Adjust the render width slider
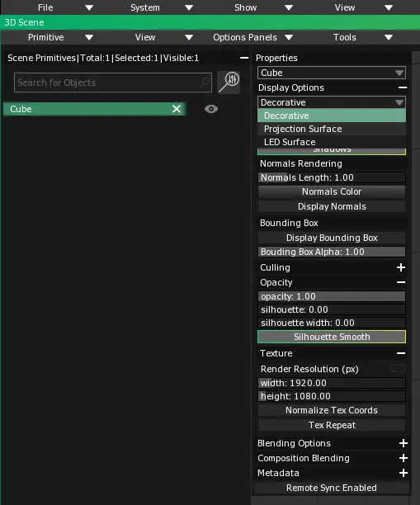This screenshot has height=505, width=420. point(332,383)
